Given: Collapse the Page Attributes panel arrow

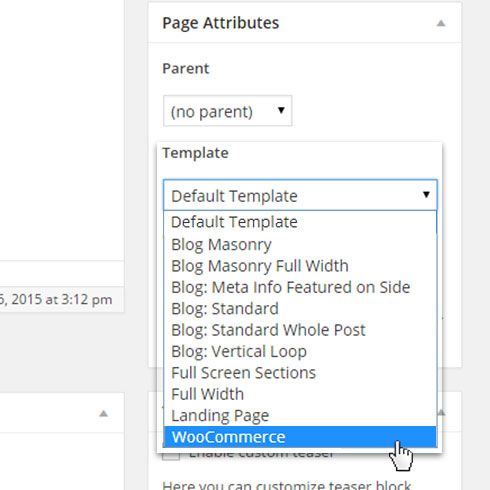Looking at the screenshot, I should [x=441, y=23].
